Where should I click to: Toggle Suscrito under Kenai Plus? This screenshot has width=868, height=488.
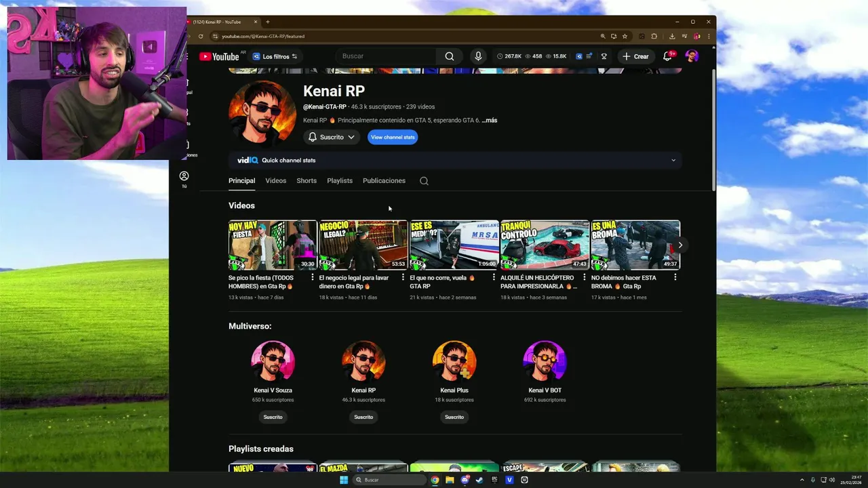[454, 417]
